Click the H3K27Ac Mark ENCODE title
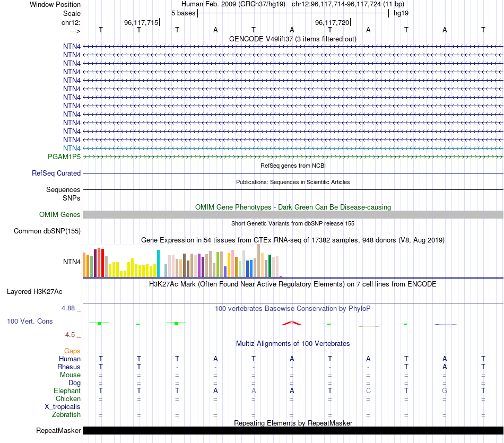This screenshot has height=443, width=504. tap(293, 284)
